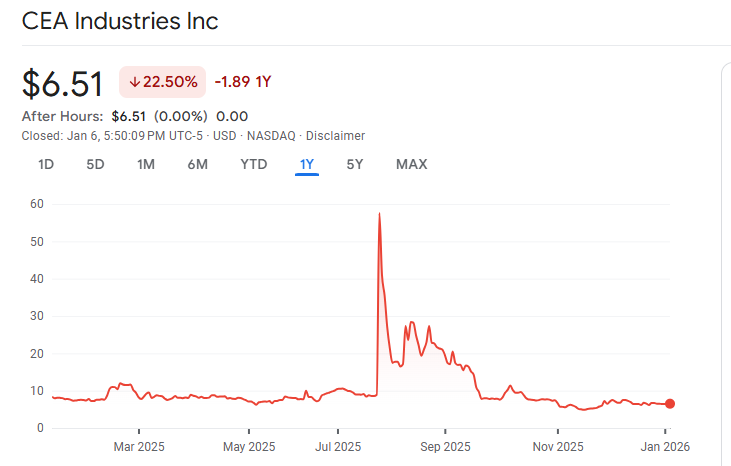
Task: Click the Sep 2025 axis label
Action: click(x=444, y=446)
